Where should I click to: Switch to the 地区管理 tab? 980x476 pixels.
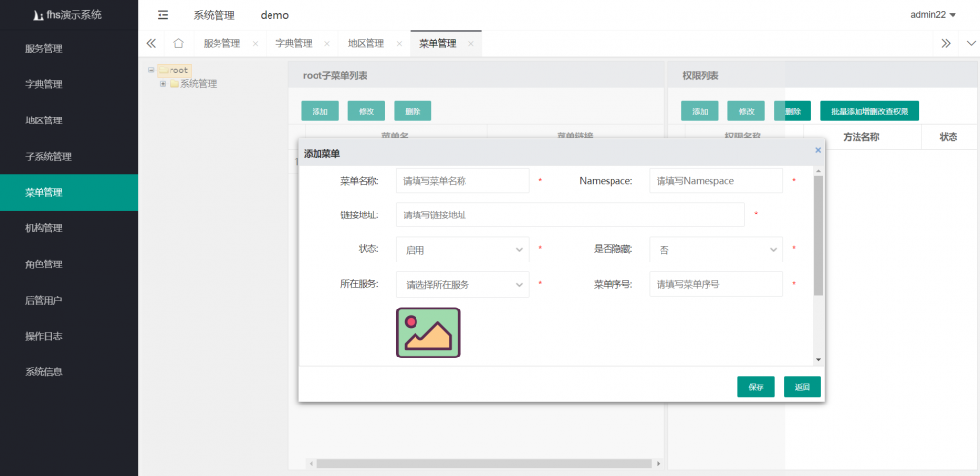click(x=366, y=44)
